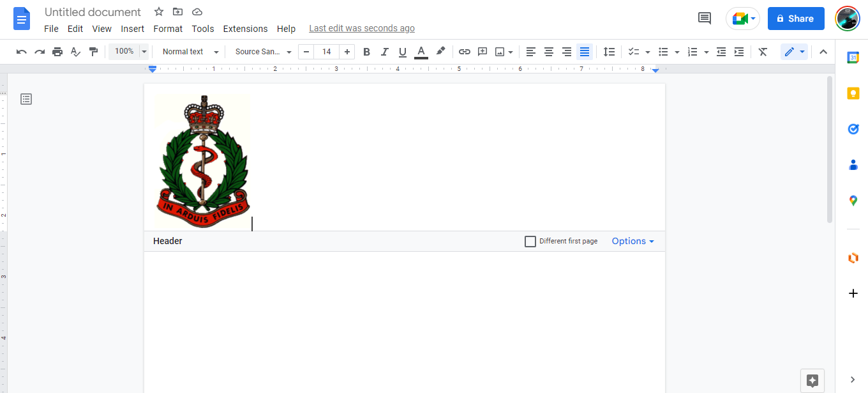Expand the bulleted list options arrow
The width and height of the screenshot is (868, 393).
(x=677, y=52)
